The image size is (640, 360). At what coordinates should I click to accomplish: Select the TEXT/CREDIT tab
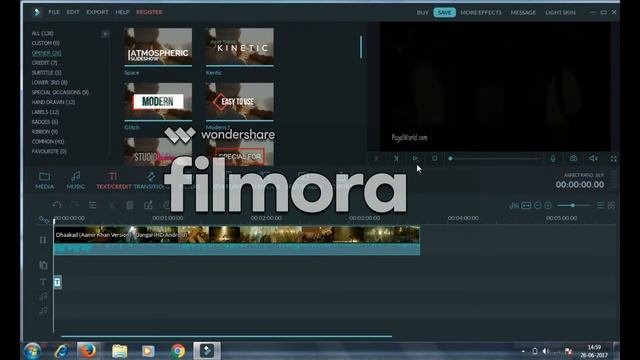point(114,180)
